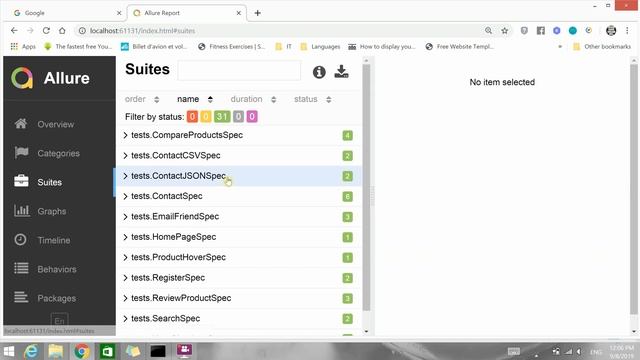
Task: Expand tests.ContactCSVSpec suite
Action: 239,156
